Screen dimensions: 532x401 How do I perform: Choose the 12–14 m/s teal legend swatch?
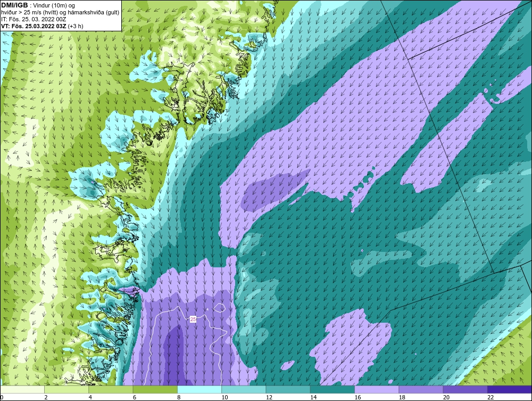[288, 389]
